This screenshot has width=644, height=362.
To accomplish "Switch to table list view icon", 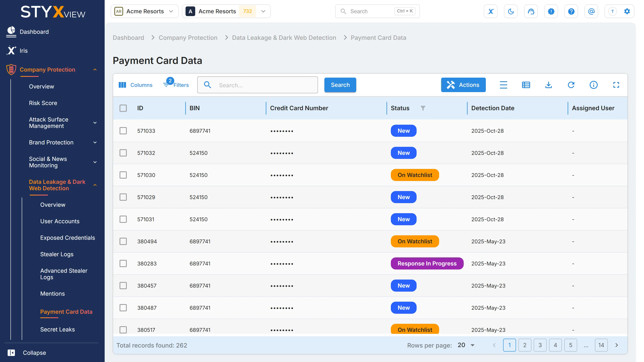I will coord(526,85).
